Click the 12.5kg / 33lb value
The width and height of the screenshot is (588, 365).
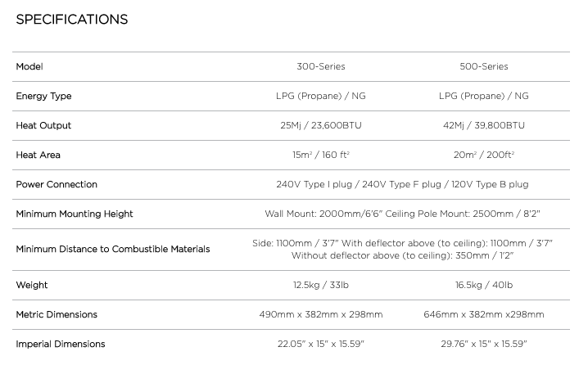click(x=320, y=285)
